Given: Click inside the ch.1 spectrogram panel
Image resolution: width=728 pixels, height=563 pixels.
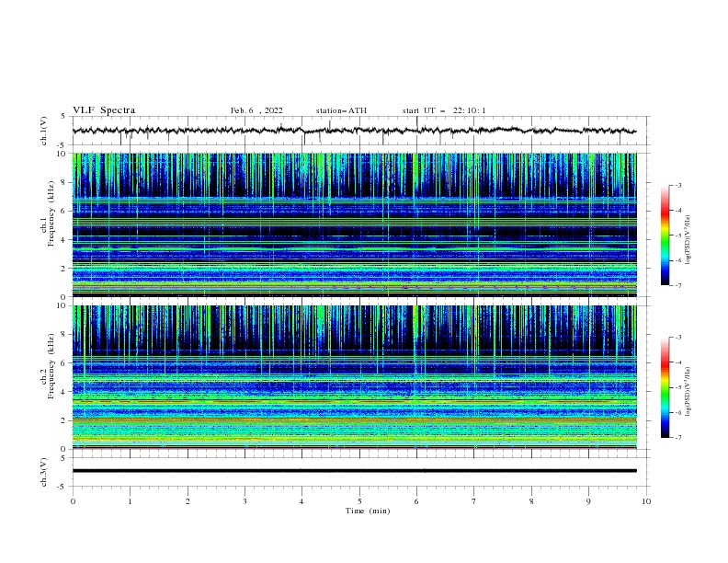Looking at the screenshot, I should pos(354,224).
